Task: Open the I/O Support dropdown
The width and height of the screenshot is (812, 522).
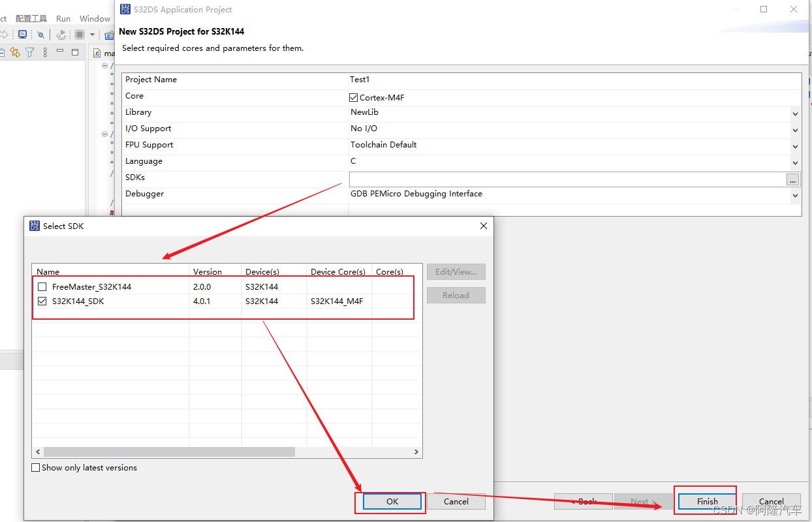Action: point(795,130)
